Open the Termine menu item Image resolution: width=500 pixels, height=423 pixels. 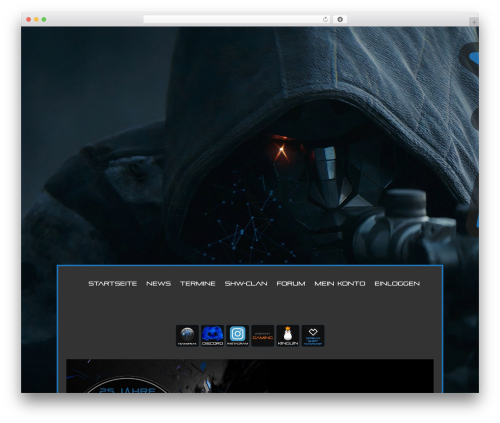click(198, 284)
